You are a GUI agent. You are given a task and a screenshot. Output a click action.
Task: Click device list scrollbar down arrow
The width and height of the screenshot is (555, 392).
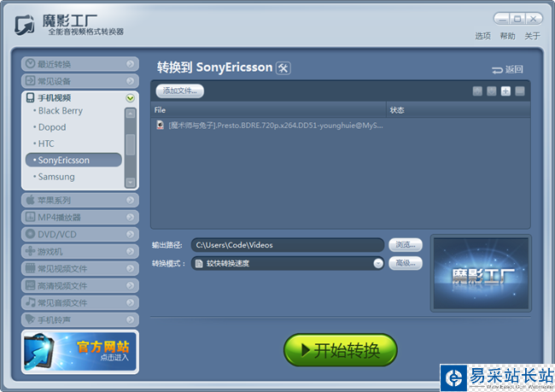131,182
